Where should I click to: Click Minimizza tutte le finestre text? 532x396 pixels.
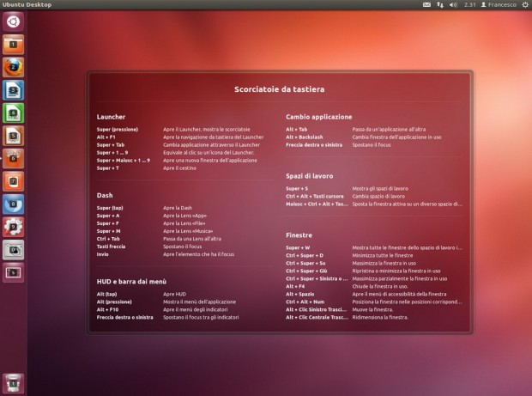(x=383, y=255)
